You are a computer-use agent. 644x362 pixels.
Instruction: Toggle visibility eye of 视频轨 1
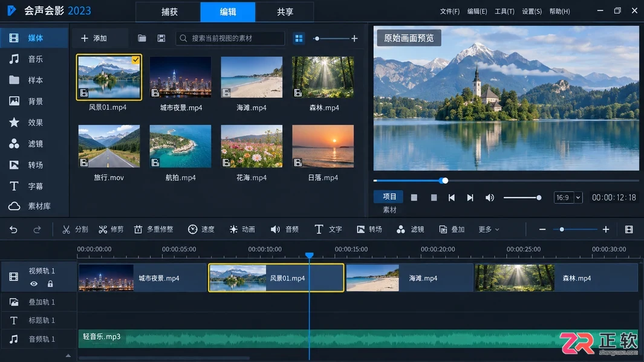(34, 283)
